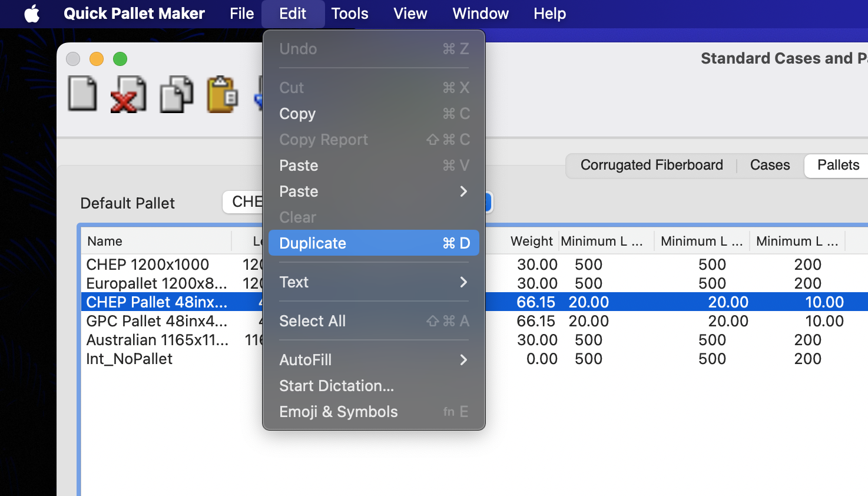
Task: Open the Apple menu
Action: [32, 14]
